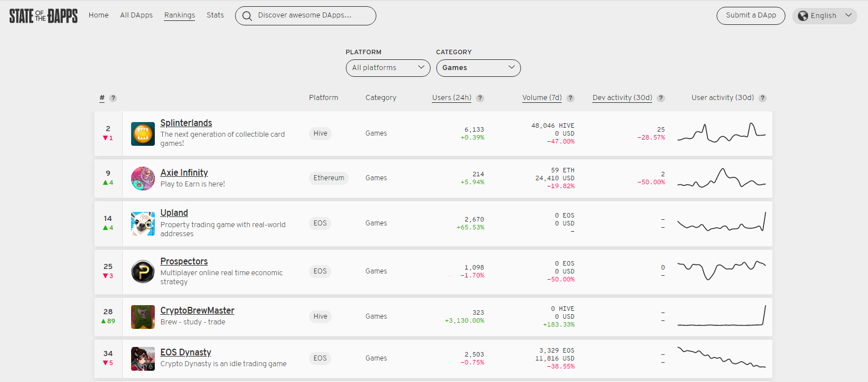
Task: Click Upland users value 2,670
Action: [474, 219]
